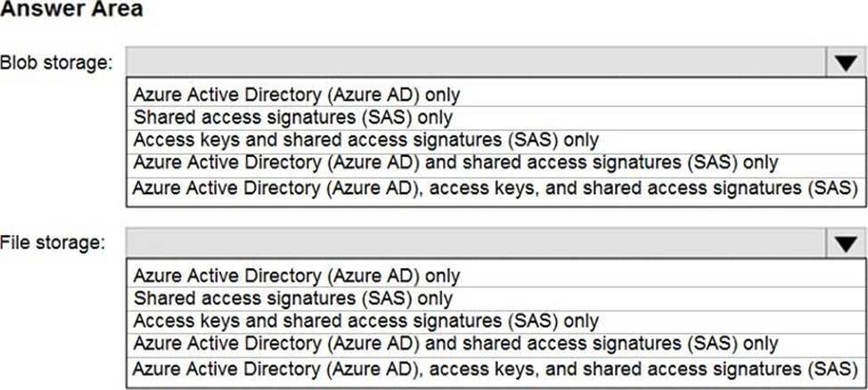Choose Blob storage option SAS only
868x390 pixels.
pos(293,117)
